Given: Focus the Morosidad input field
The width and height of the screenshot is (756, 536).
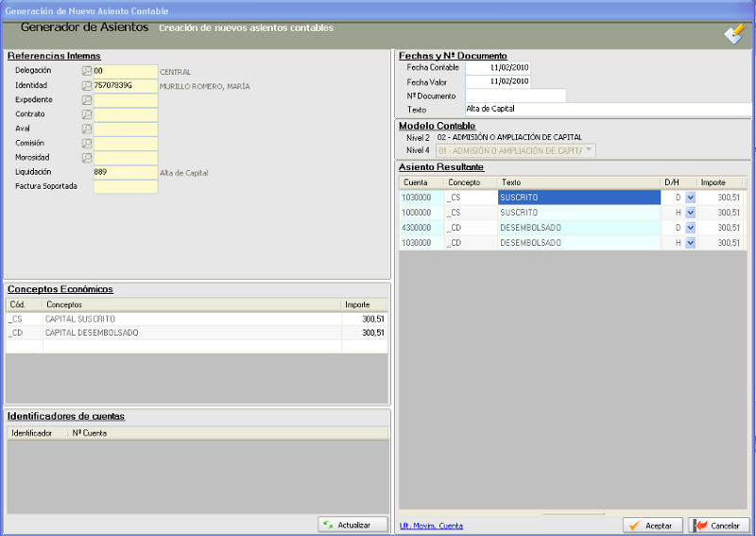Looking at the screenshot, I should (126, 158).
